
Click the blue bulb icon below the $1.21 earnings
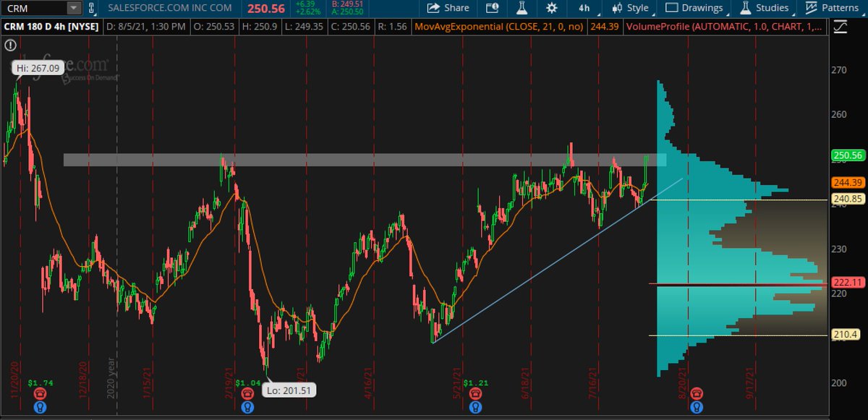click(x=475, y=408)
